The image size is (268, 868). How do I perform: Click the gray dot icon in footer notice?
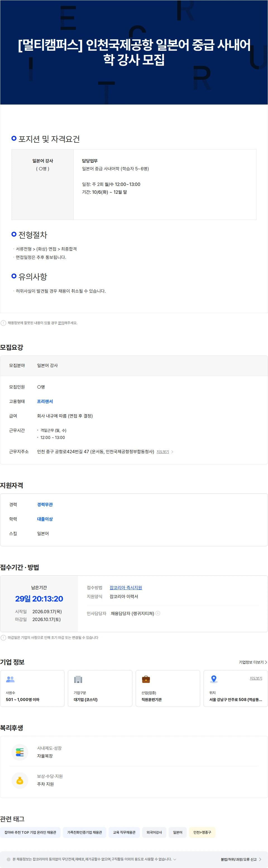[8, 859]
